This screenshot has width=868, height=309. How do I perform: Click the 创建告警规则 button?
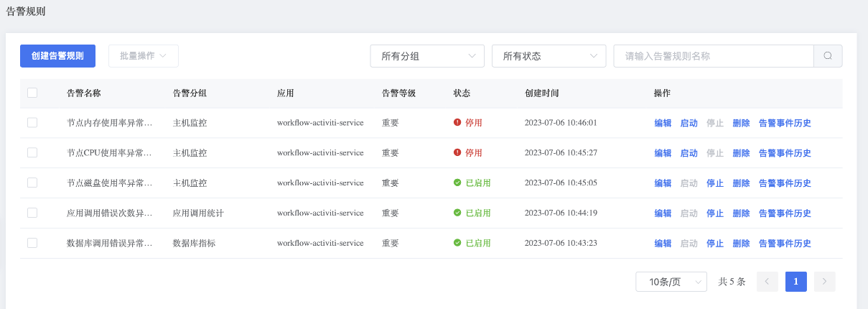click(x=57, y=56)
